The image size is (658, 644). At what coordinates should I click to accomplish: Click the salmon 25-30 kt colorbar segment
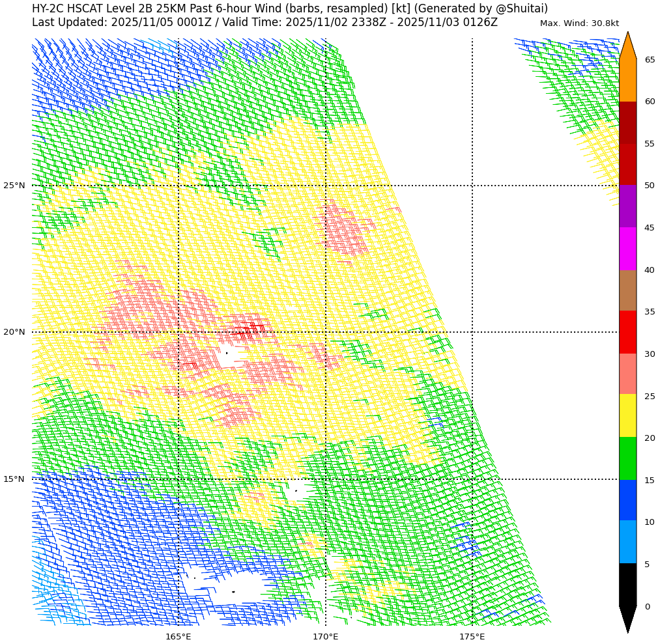click(x=627, y=374)
